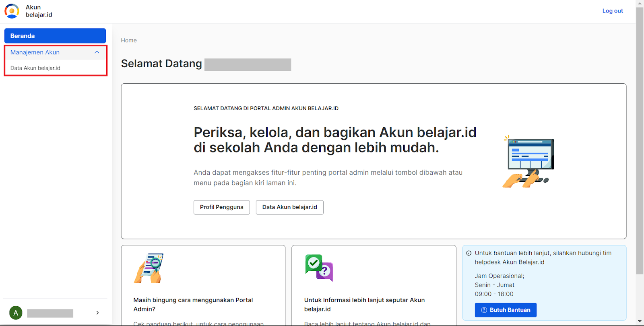Click the green user avatar A

tap(16, 313)
